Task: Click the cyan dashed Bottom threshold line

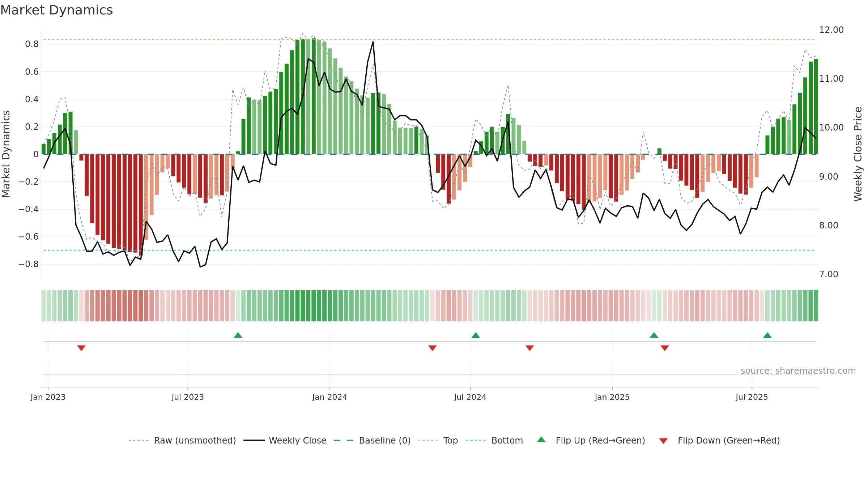Action: click(x=429, y=250)
